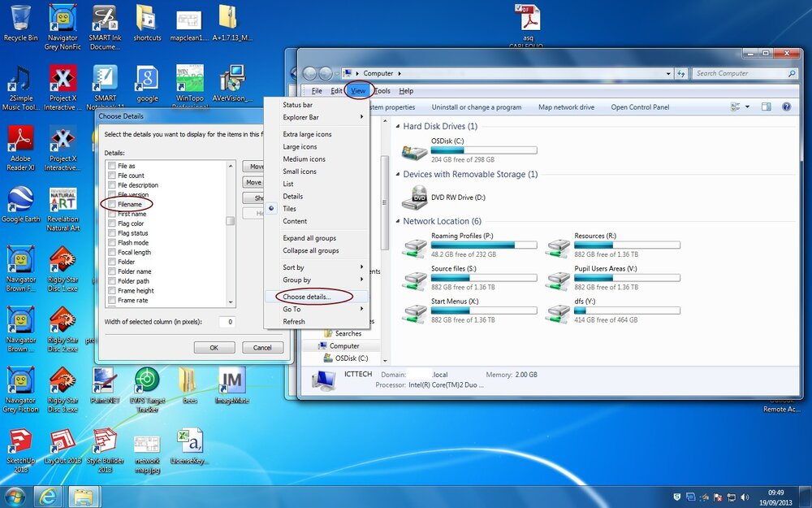
Task: Select the shortcuts folder on desktop
Action: click(x=147, y=24)
